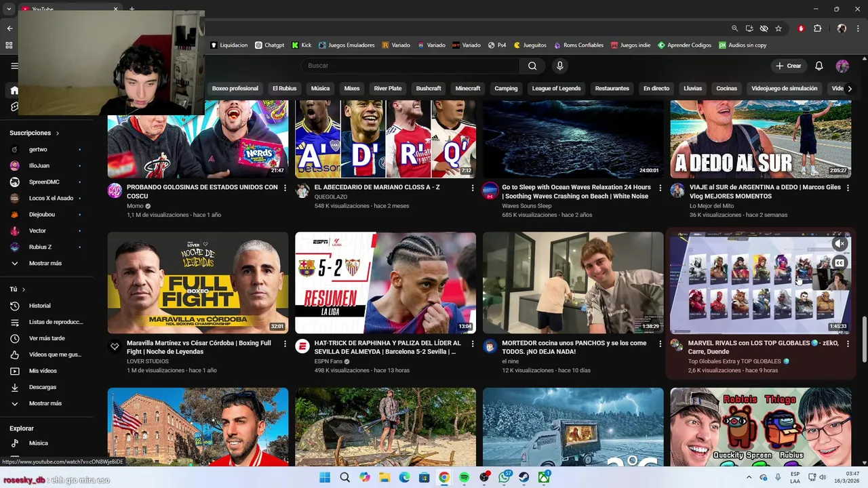Image resolution: width=868 pixels, height=488 pixels.
Task: Open Momo channel avatar
Action: pyautogui.click(x=115, y=190)
